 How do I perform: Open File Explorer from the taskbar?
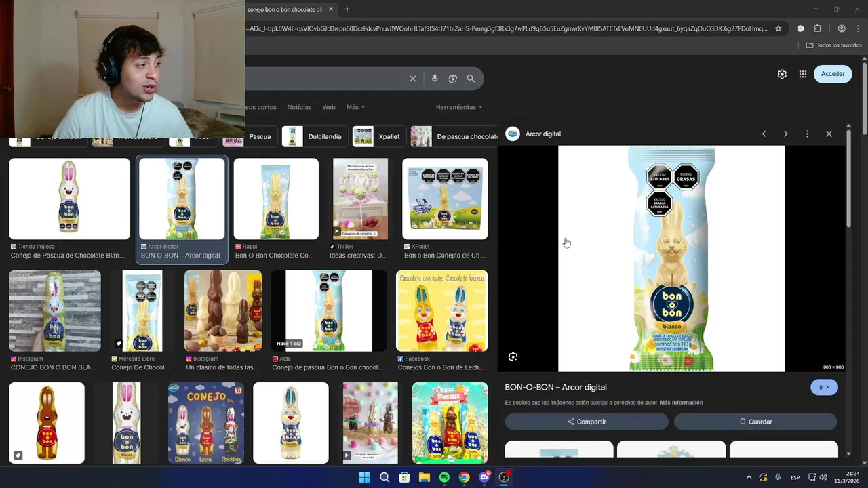425,477
